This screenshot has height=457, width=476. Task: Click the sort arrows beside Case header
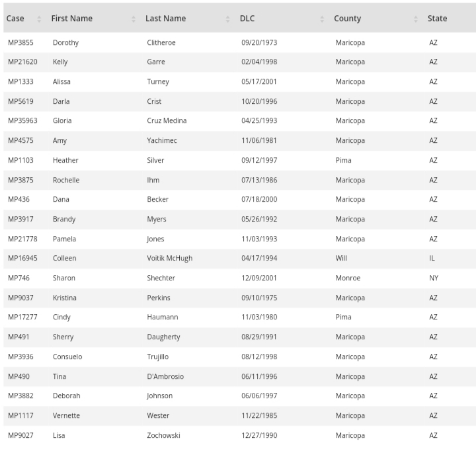[39, 19]
